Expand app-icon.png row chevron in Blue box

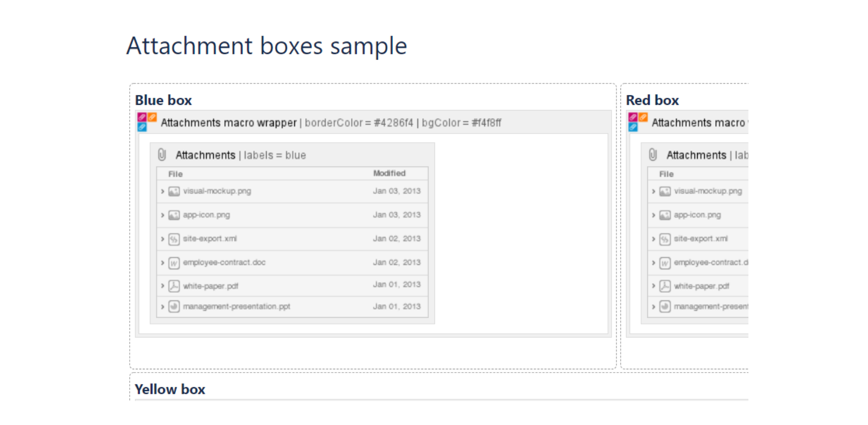tap(162, 215)
